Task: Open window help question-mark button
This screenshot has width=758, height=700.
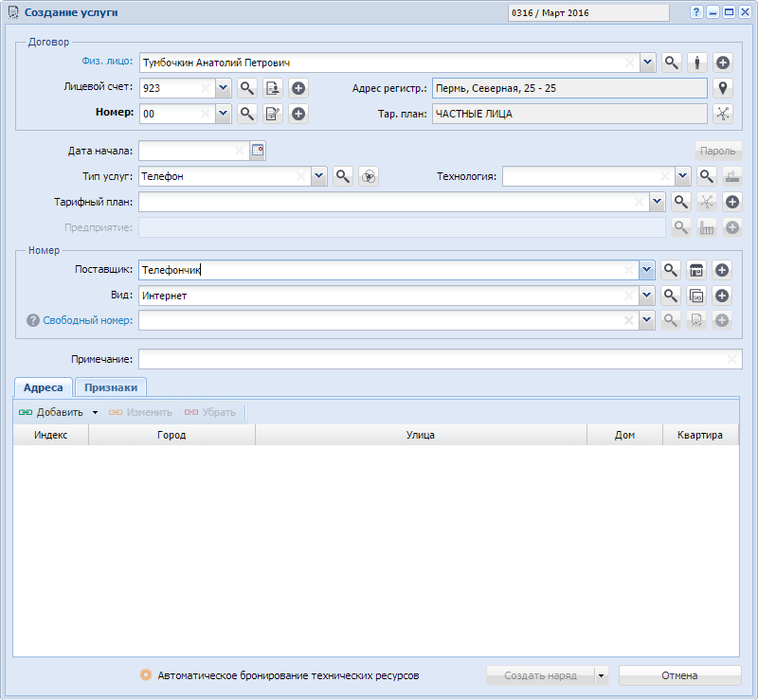Action: click(695, 12)
